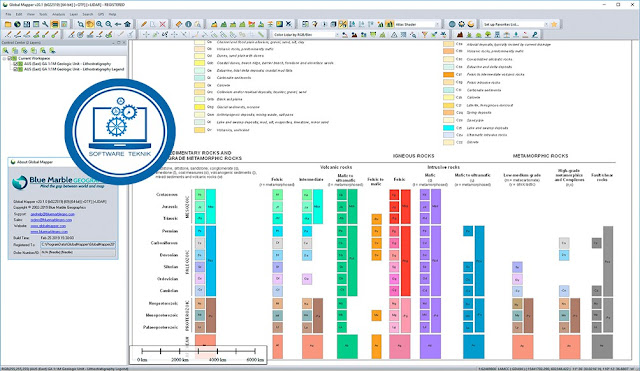This screenshot has height=371, width=640.
Task: Open the Tools menu
Action: (x=43, y=14)
